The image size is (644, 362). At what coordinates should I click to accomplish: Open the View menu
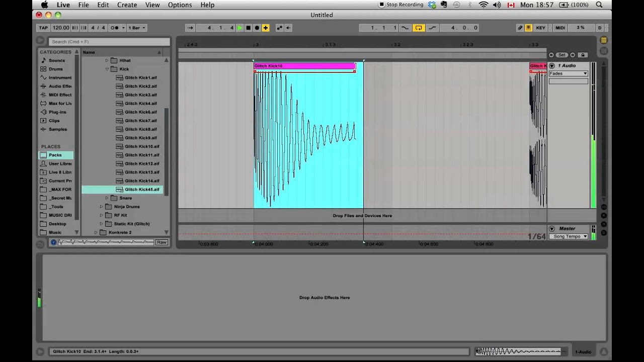[x=152, y=5]
